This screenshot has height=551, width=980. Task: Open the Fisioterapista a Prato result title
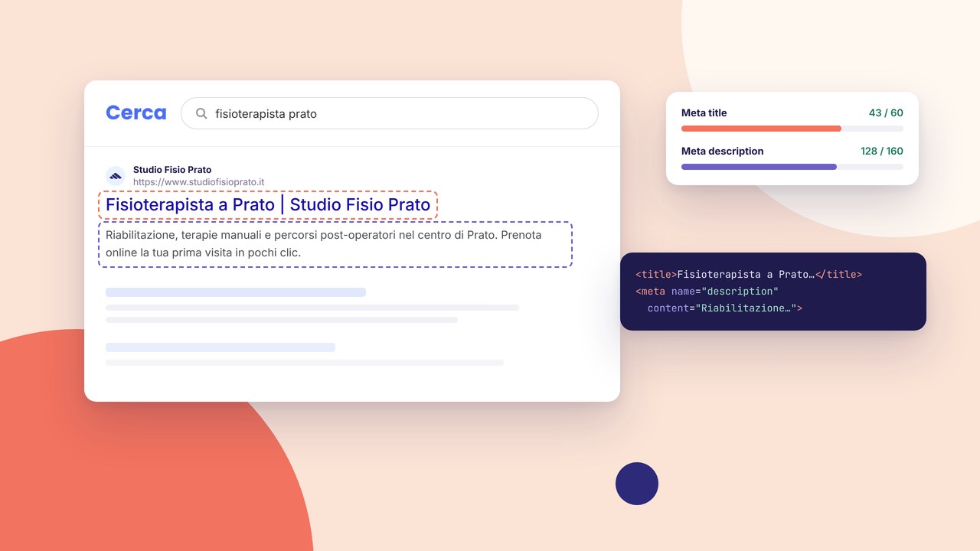(x=268, y=205)
